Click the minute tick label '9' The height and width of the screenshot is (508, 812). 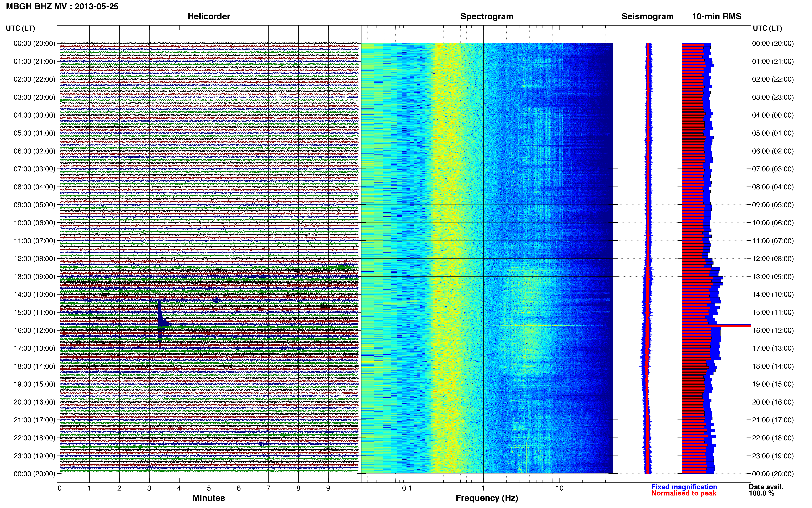(328, 488)
